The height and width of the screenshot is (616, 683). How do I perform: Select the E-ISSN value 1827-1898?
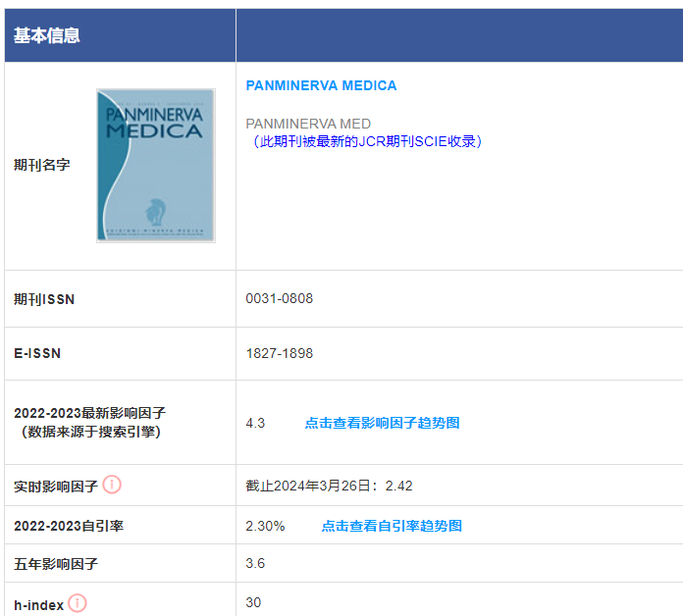(x=280, y=353)
